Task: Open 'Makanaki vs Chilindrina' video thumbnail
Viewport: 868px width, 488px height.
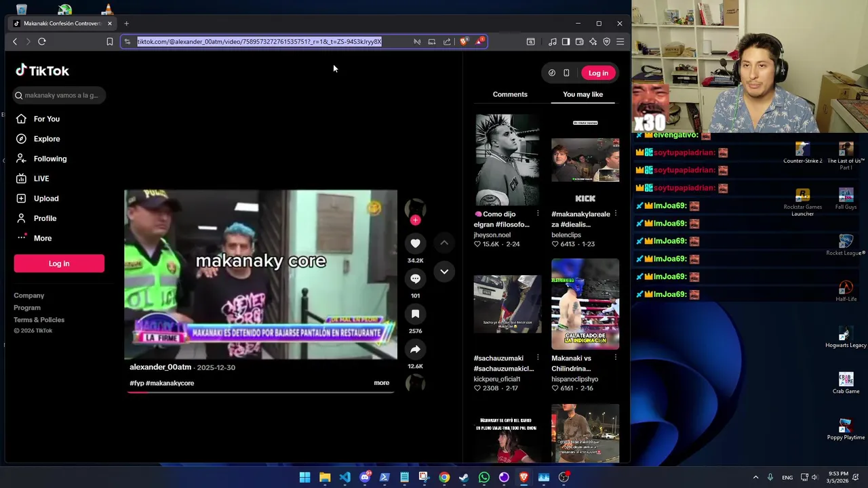Action: click(x=585, y=304)
